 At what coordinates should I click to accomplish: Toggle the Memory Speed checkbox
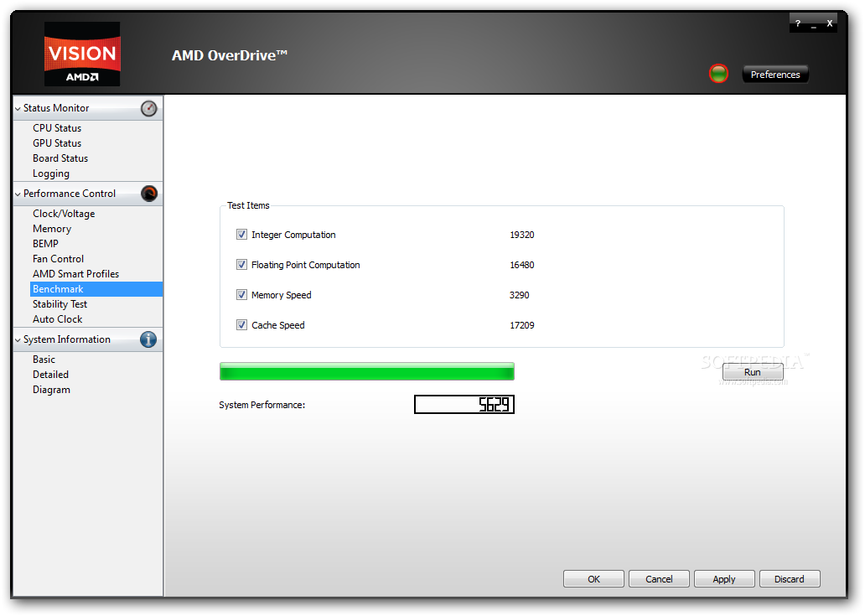[x=241, y=295]
